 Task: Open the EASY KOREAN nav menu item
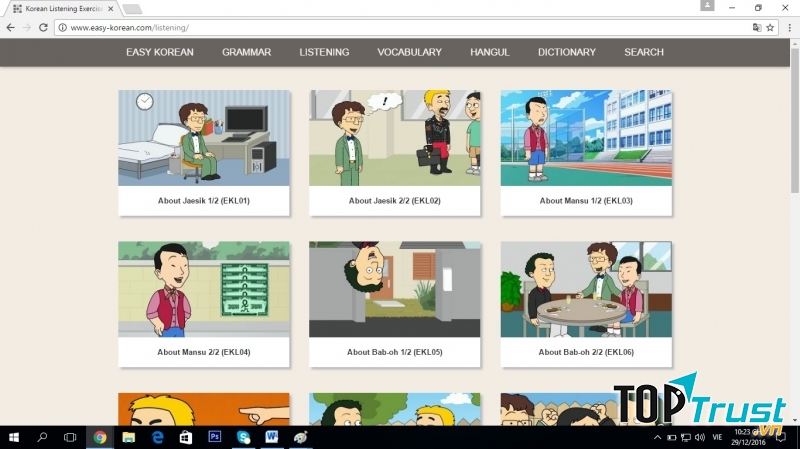[160, 52]
